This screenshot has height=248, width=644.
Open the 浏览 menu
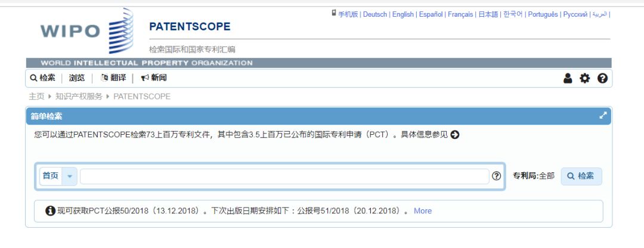point(77,77)
